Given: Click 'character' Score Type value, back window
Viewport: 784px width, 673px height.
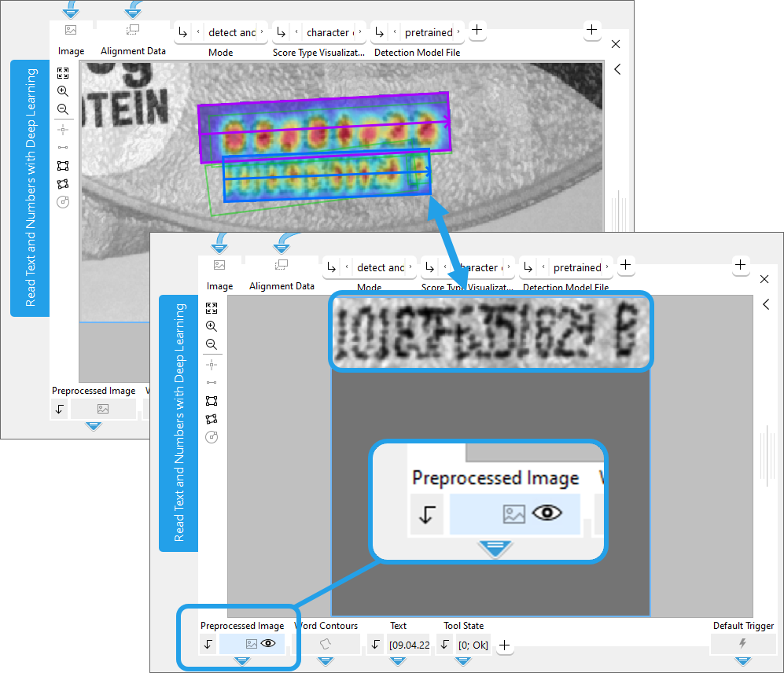Looking at the screenshot, I should tap(329, 32).
